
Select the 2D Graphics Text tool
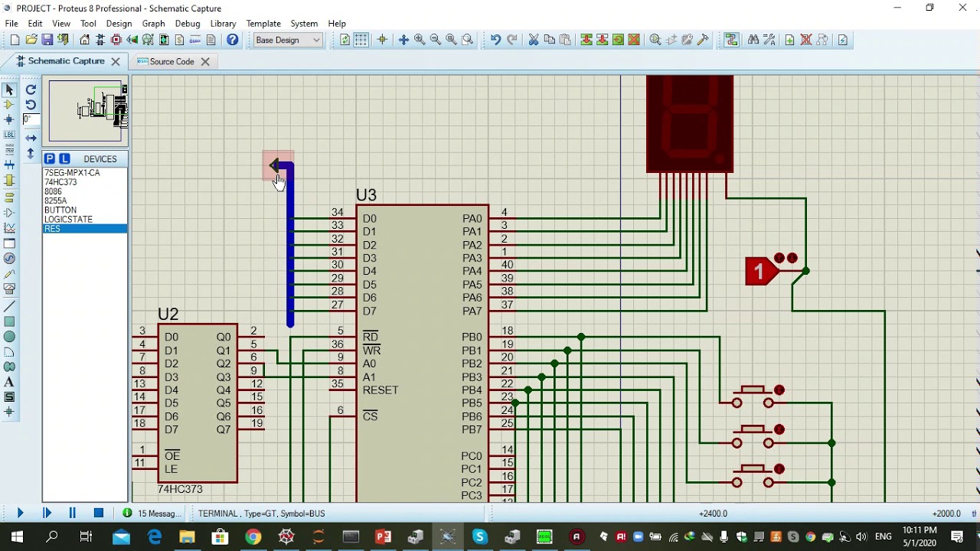click(9, 382)
